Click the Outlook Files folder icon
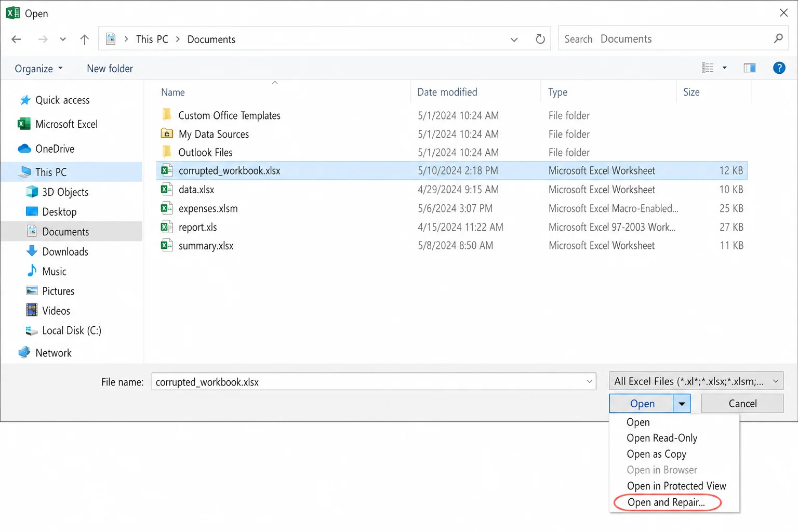Screen dimensions: 798x532 pos(167,151)
